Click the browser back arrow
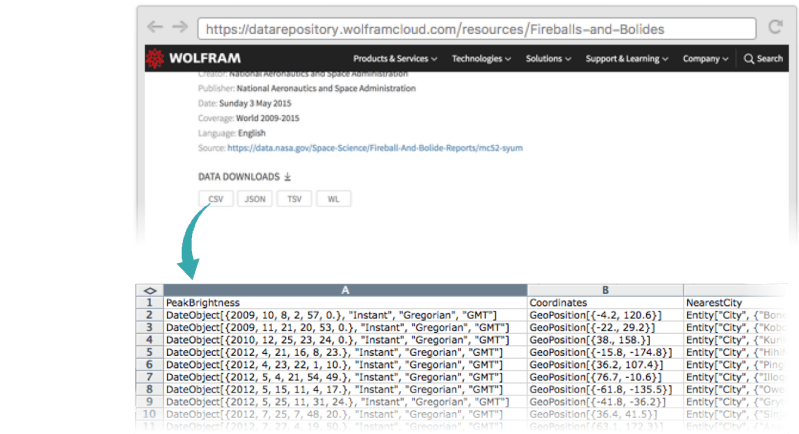This screenshot has width=799, height=434. tap(155, 26)
